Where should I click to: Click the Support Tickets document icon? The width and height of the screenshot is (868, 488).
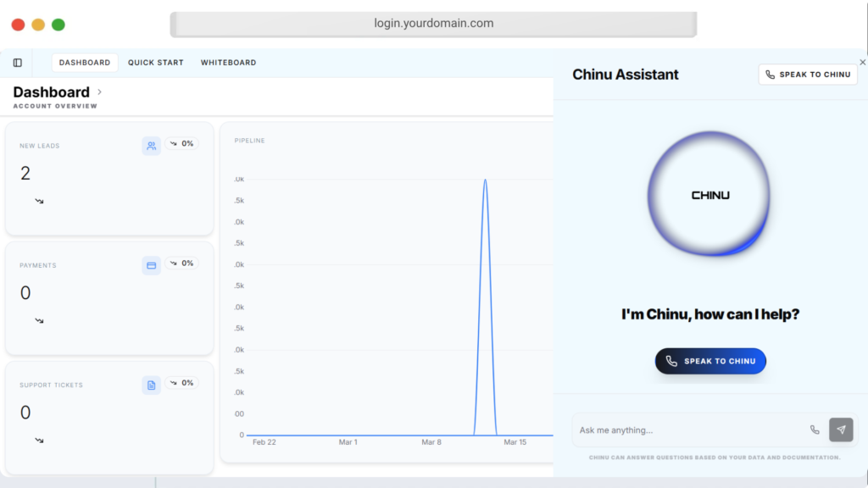coord(151,385)
